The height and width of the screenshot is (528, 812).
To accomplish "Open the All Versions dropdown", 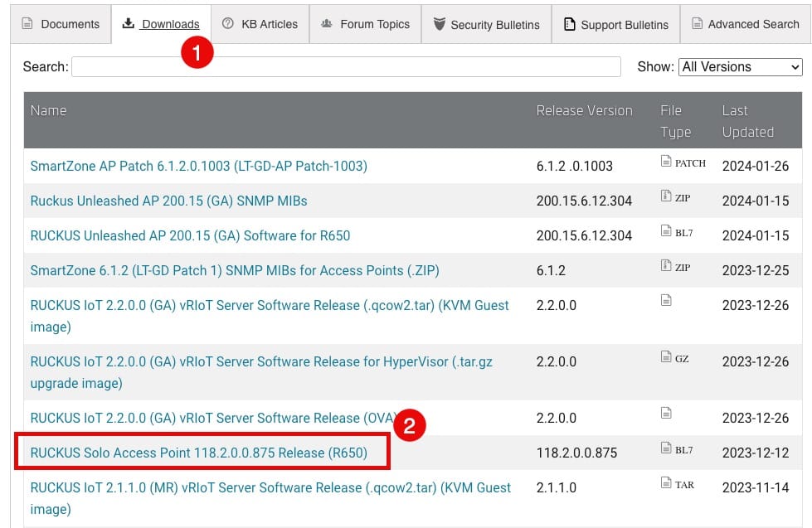I will [x=740, y=67].
